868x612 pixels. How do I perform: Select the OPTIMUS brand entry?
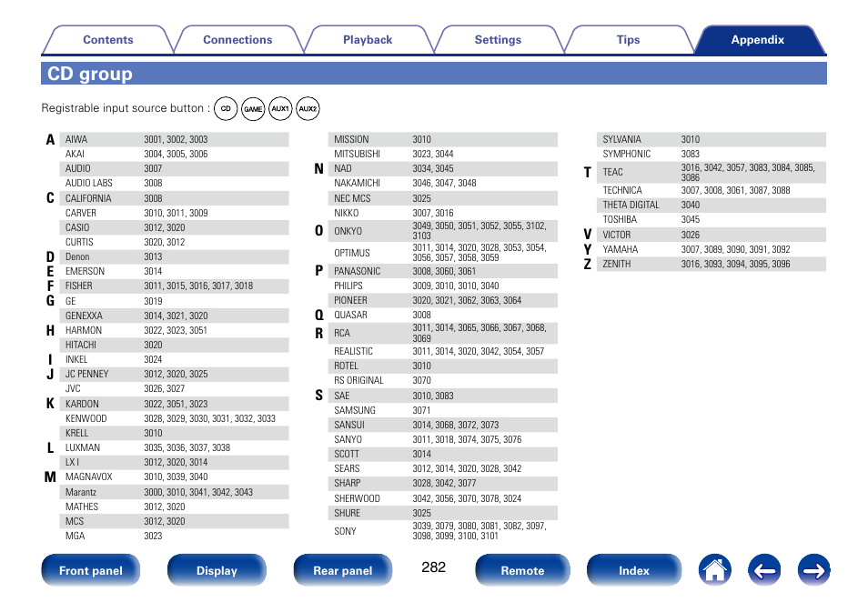pos(352,253)
